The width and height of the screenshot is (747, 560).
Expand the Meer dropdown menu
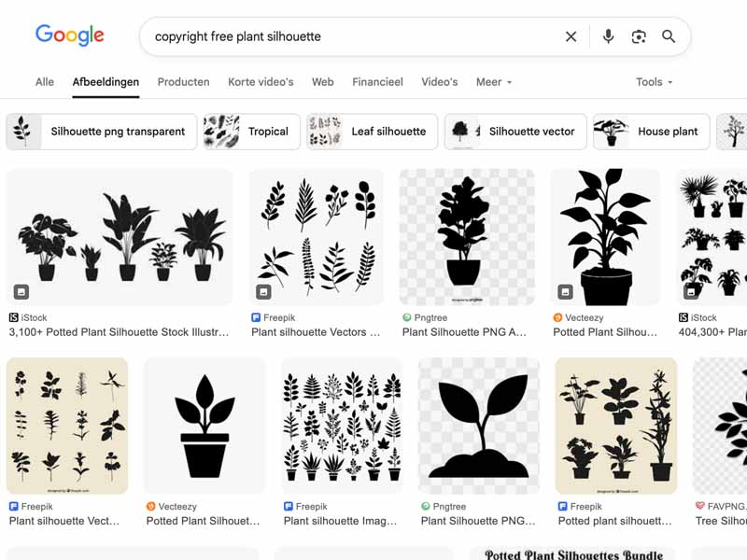click(x=493, y=82)
